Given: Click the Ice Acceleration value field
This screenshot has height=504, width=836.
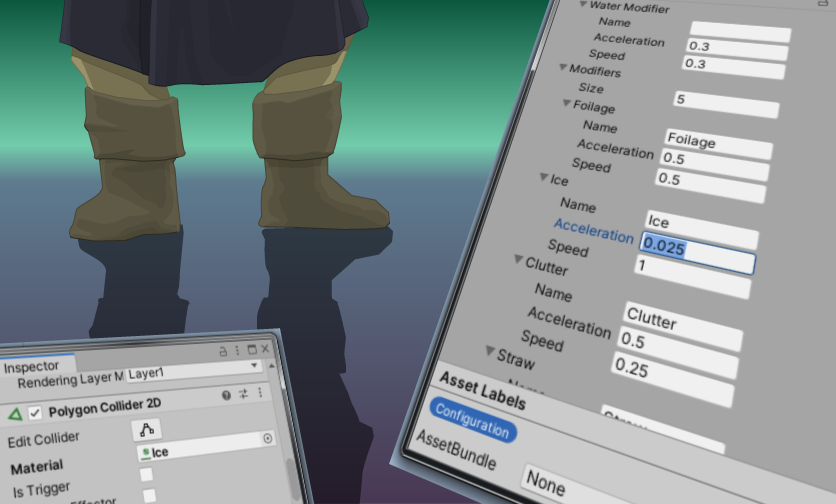Looking at the screenshot, I should 696,253.
